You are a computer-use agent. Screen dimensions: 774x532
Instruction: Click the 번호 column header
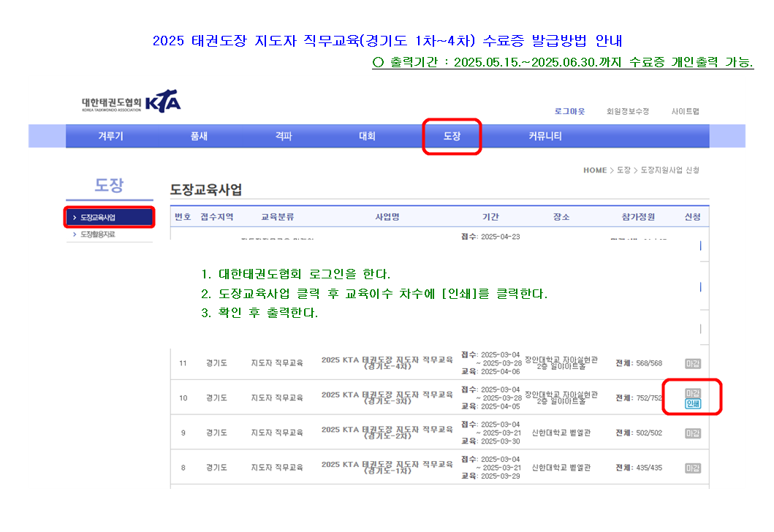[183, 217]
